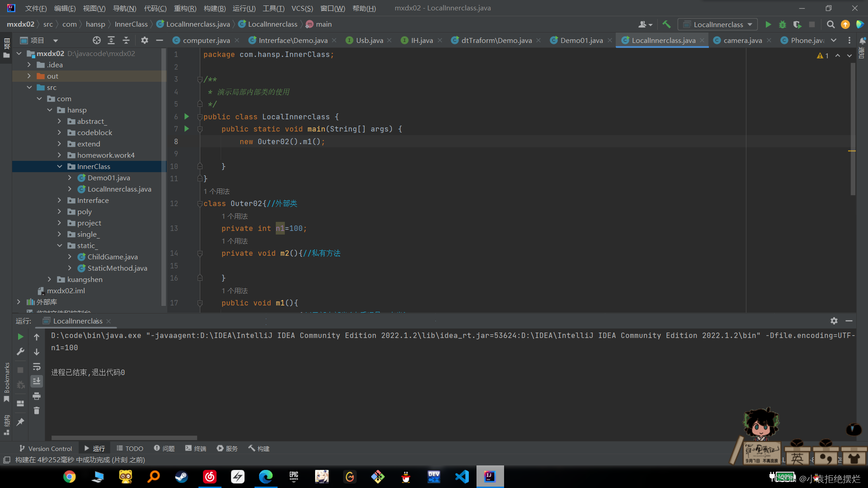Viewport: 868px width, 488px height.
Task: Open Search Everywhere magnifier icon
Action: 830,24
